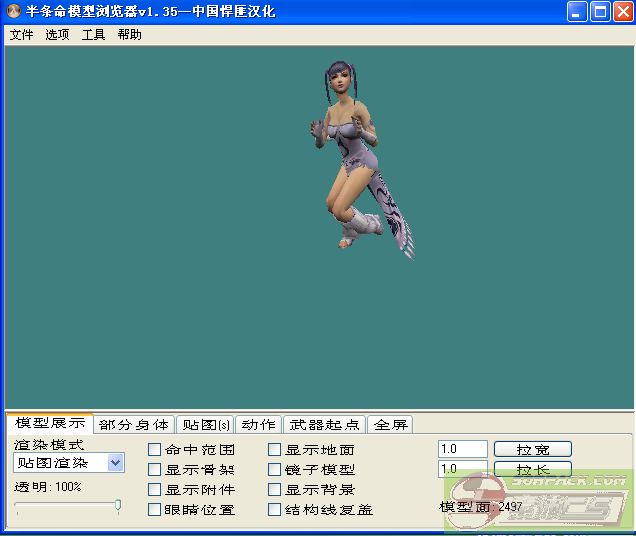636x536 pixels.
Task: Click the app icon in the title bar
Action: [14, 12]
